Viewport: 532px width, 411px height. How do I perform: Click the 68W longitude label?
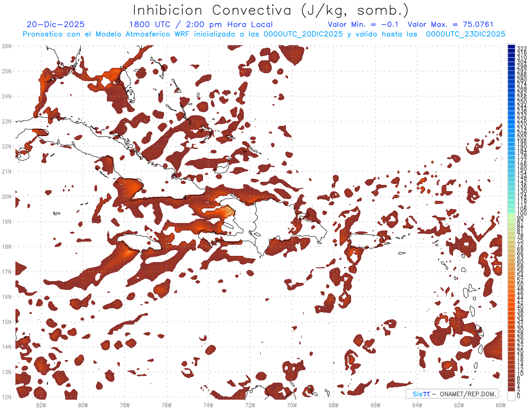tap(334, 405)
